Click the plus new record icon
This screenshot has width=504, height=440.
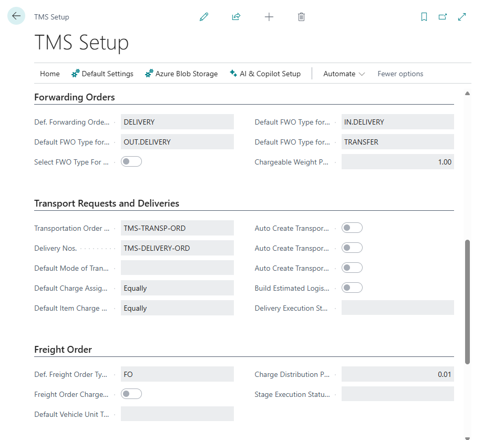(269, 17)
